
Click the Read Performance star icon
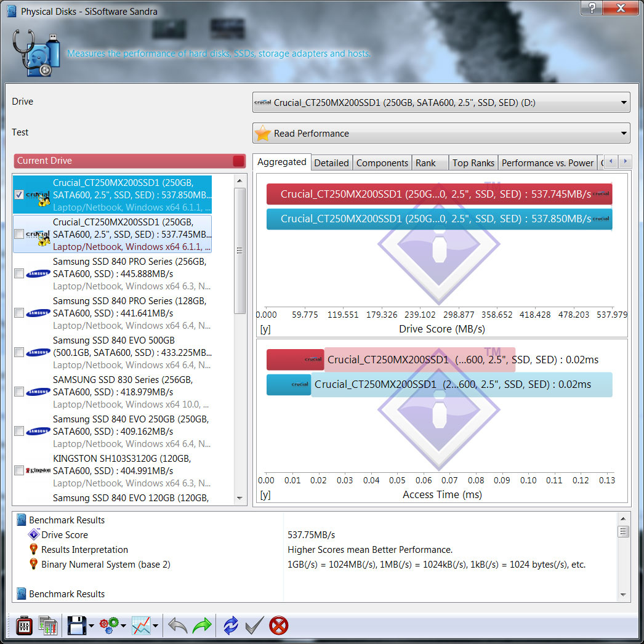pos(262,133)
